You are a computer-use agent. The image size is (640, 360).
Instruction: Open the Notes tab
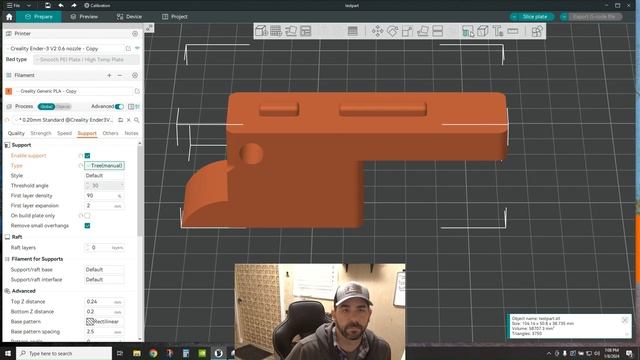pos(131,133)
